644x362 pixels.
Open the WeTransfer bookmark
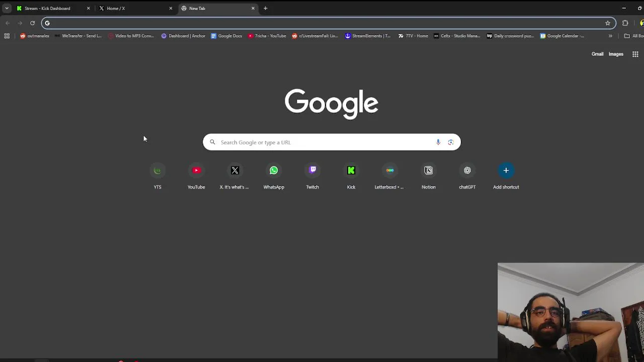coord(78,36)
